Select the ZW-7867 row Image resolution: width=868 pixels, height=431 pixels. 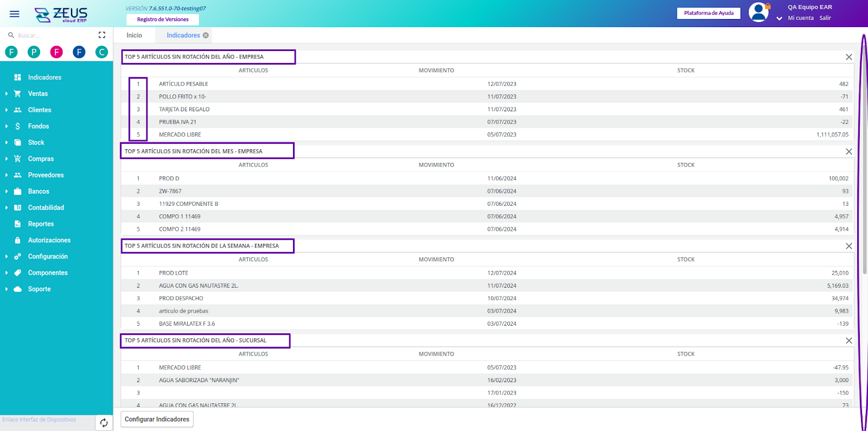click(x=487, y=191)
